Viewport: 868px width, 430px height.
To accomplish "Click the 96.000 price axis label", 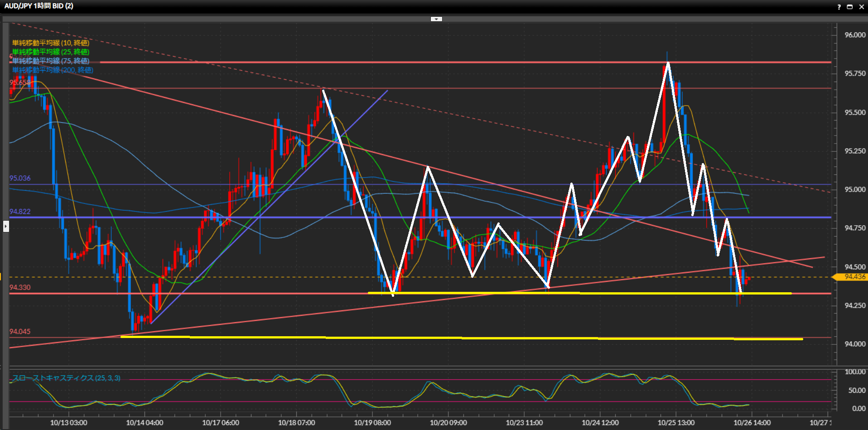I will tap(854, 35).
